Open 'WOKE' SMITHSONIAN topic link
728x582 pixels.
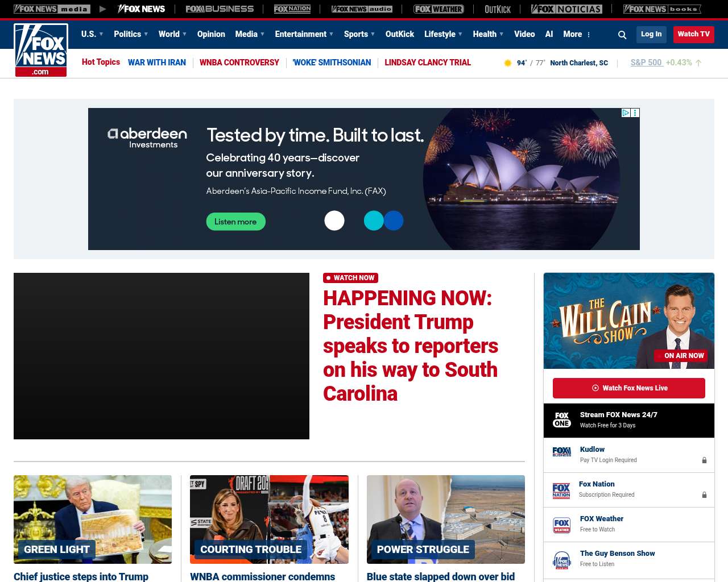click(332, 63)
